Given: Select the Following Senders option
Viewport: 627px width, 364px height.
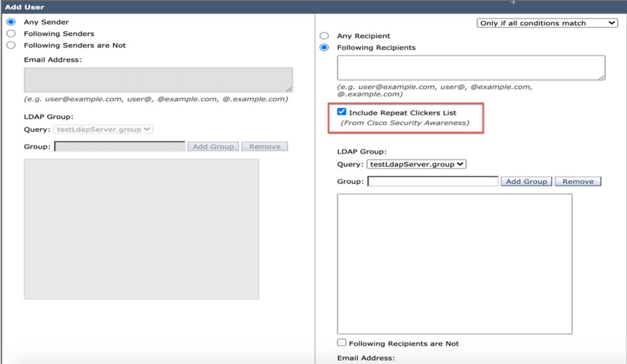Looking at the screenshot, I should pos(9,33).
